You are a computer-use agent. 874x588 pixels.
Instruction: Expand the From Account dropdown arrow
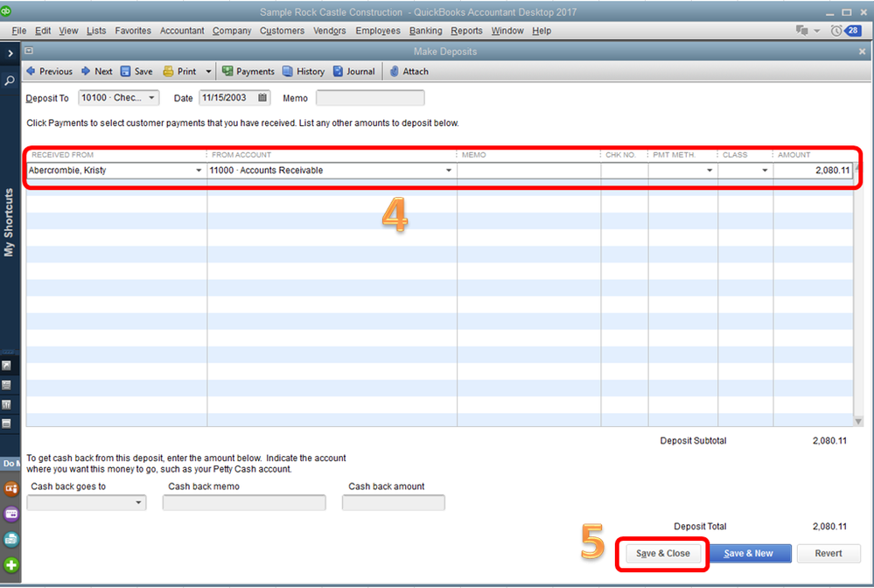[449, 171]
